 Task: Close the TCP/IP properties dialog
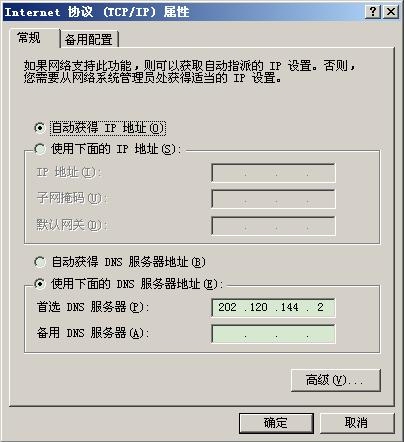tap(391, 12)
